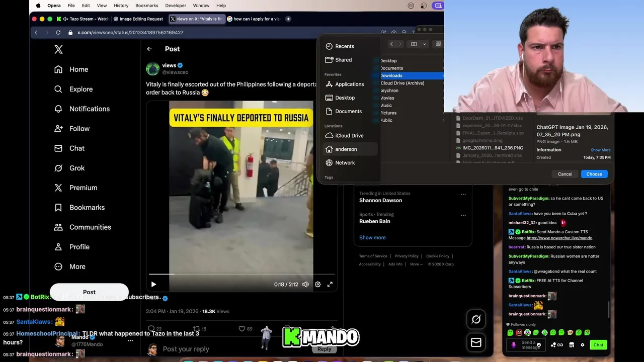Open options for Rueben Bain trend
The image size is (644, 362).
(x=463, y=215)
